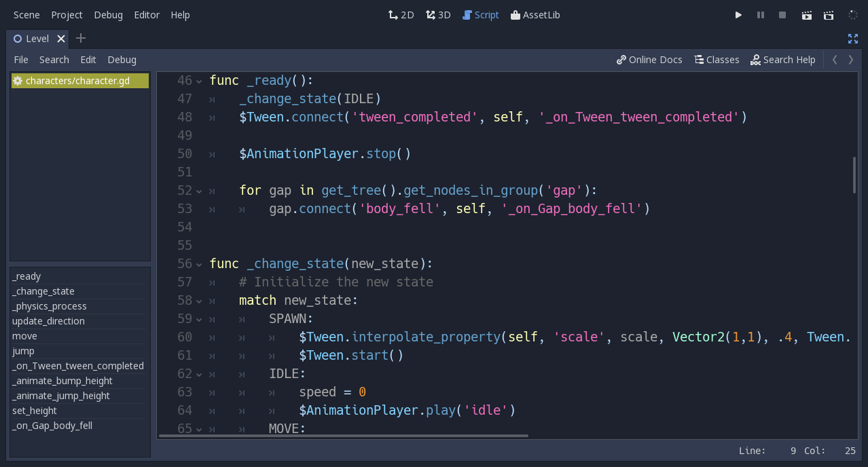Jump to set_height in method list
The width and height of the screenshot is (868, 467).
[78, 411]
